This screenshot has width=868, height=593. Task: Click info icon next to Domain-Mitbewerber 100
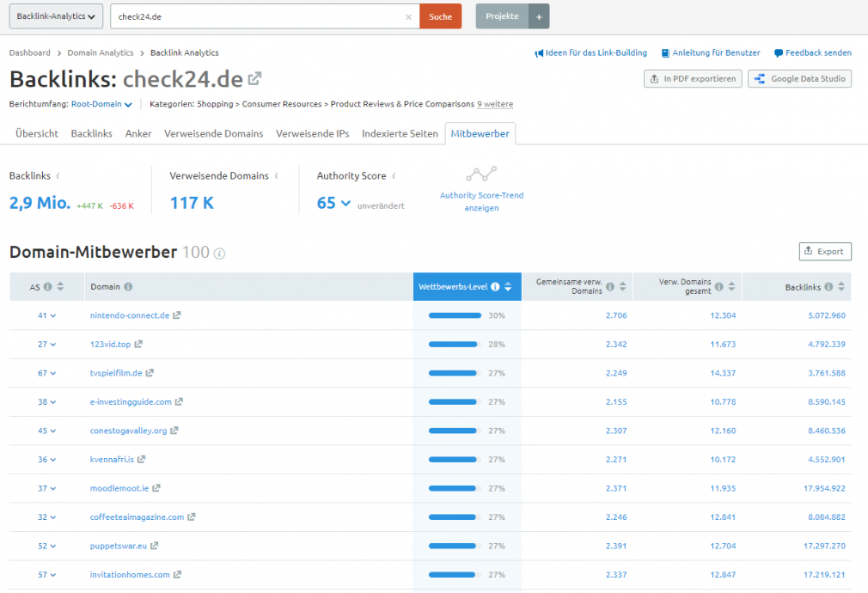click(219, 254)
